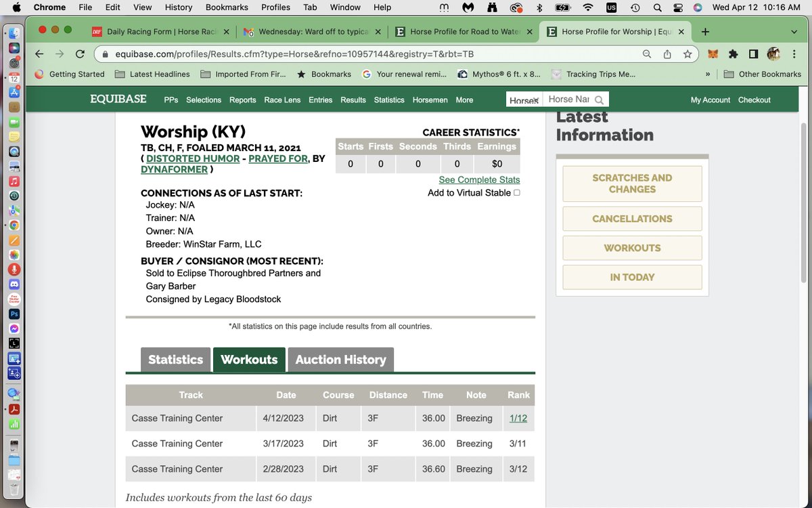Click the Siri icon in menu bar
This screenshot has width=812, height=508.
698,7
